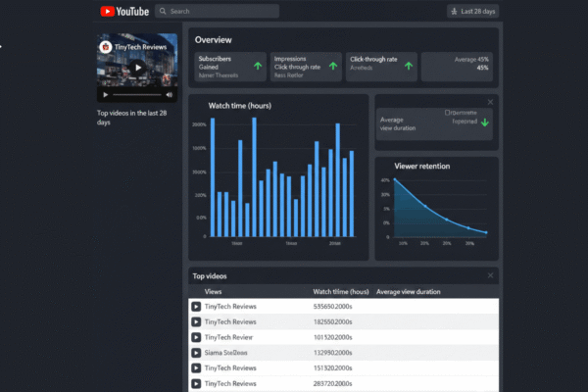Click the 283720.2000s watch time value

(332, 383)
